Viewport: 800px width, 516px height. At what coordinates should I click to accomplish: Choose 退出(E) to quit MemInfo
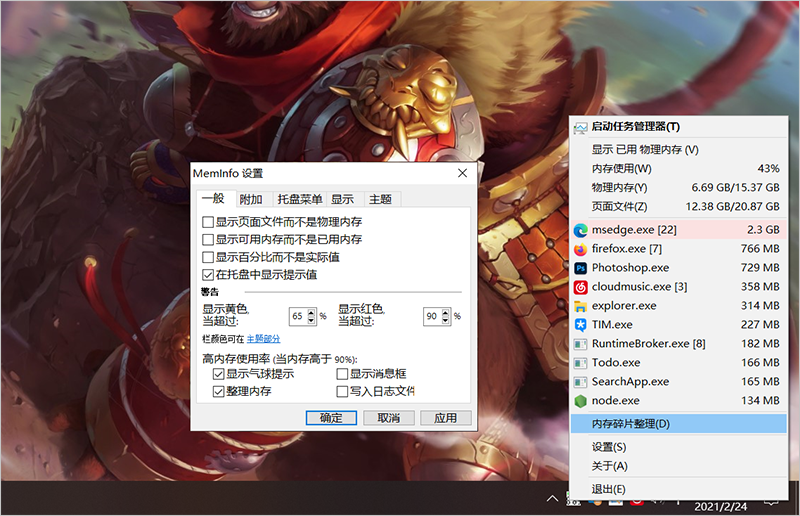(x=679, y=489)
